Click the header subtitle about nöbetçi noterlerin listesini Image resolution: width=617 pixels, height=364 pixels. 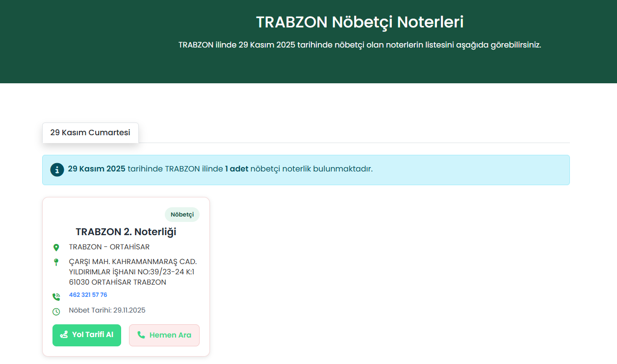tap(360, 45)
